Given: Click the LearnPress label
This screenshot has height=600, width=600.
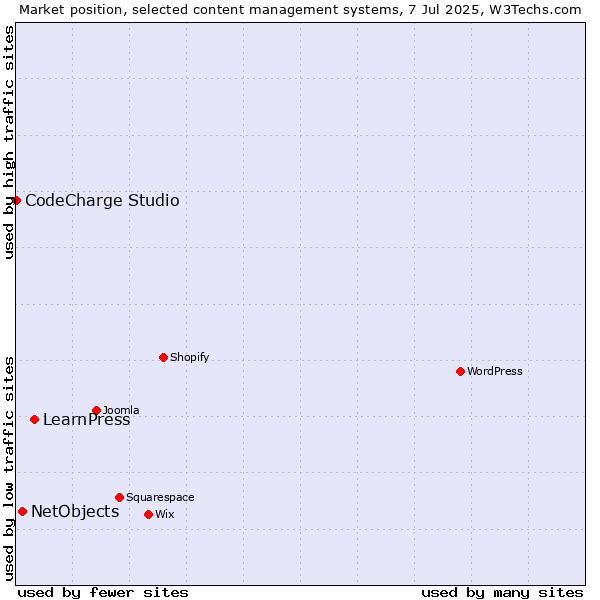Looking at the screenshot, I should pyautogui.click(x=86, y=420).
